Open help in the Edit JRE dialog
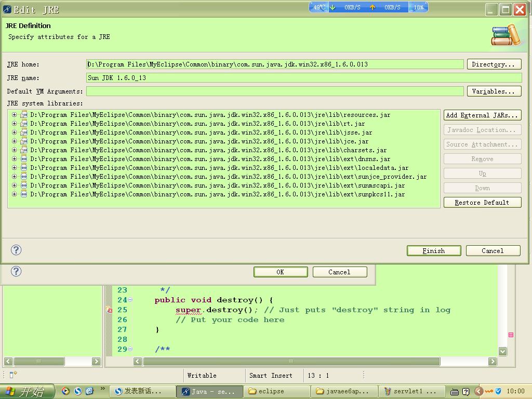Image resolution: width=532 pixels, height=399 pixels. [16, 250]
